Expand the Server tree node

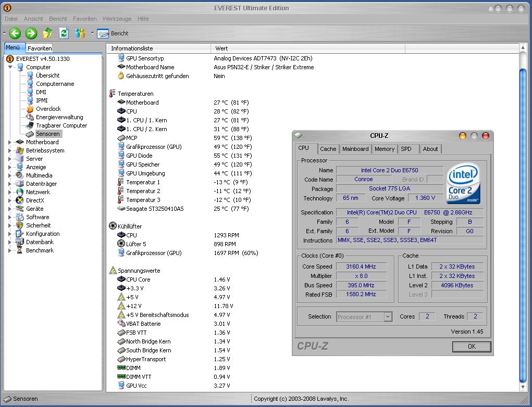(x=10, y=159)
